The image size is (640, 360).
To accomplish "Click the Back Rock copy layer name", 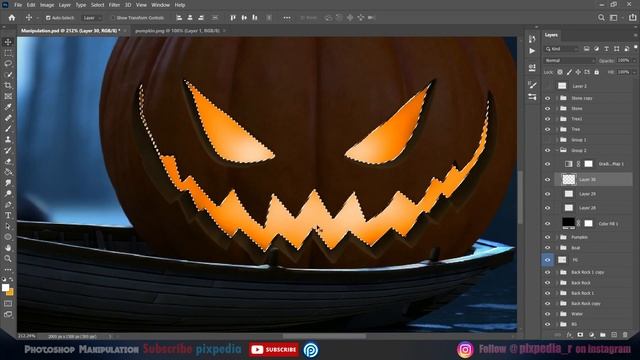I will (586, 304).
